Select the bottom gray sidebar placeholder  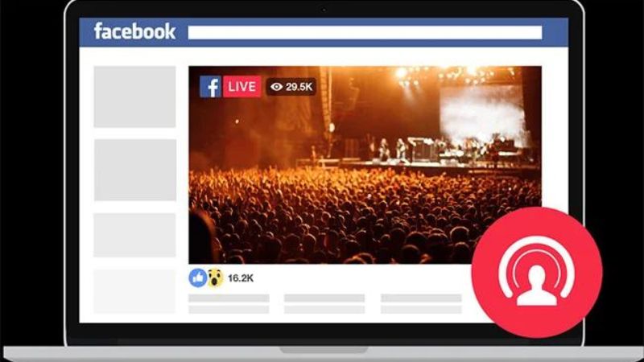click(x=134, y=291)
